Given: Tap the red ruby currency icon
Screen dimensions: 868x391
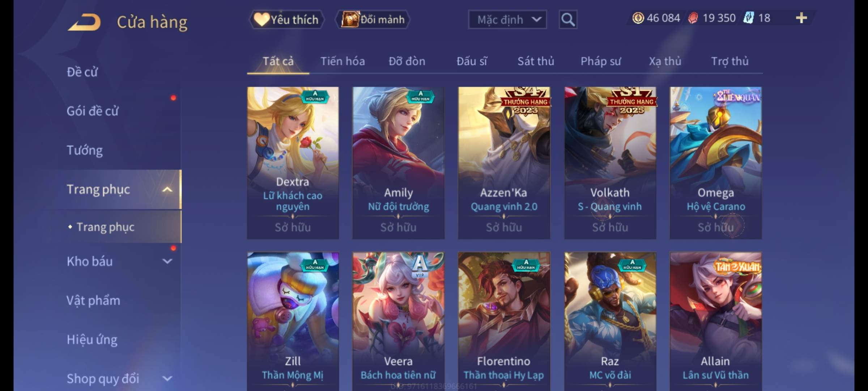Looking at the screenshot, I should (x=693, y=18).
